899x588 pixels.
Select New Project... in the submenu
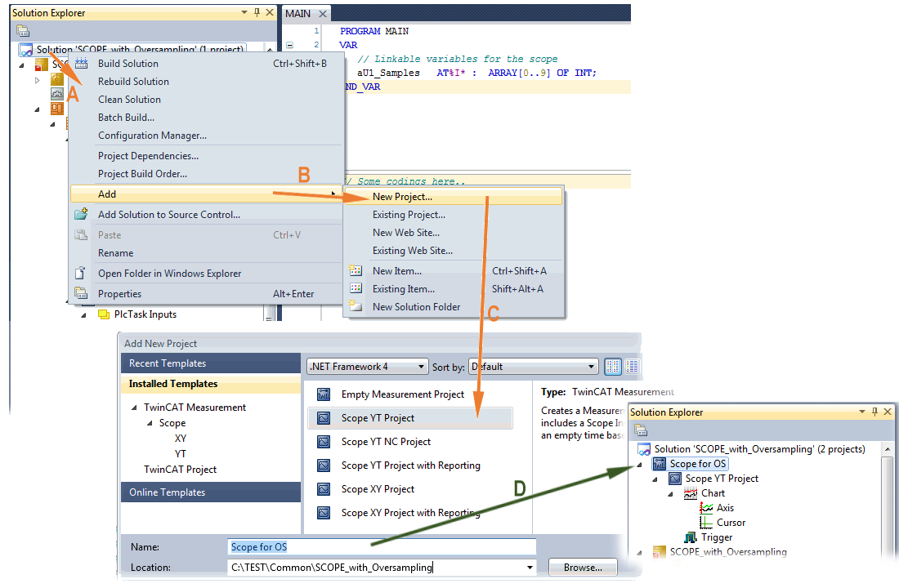(454, 197)
